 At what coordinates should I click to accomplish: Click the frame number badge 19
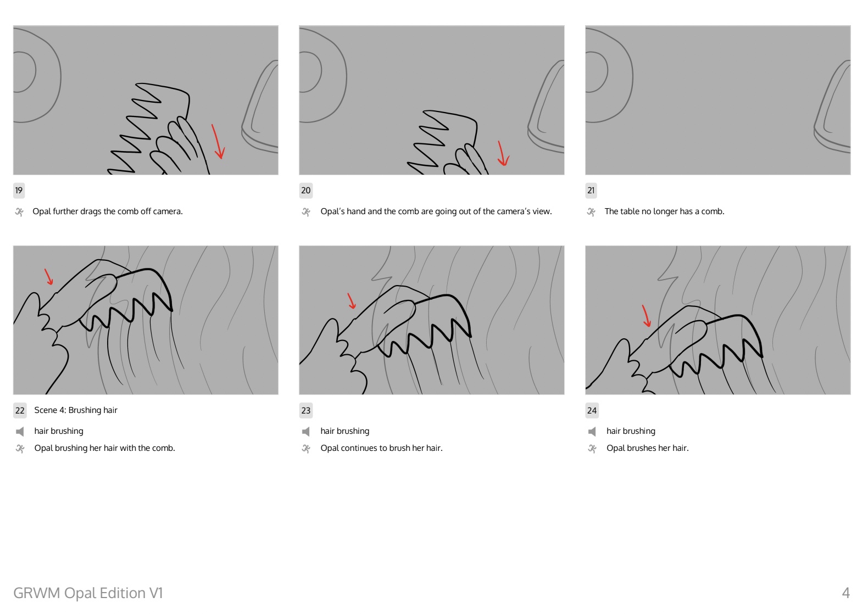pos(19,191)
